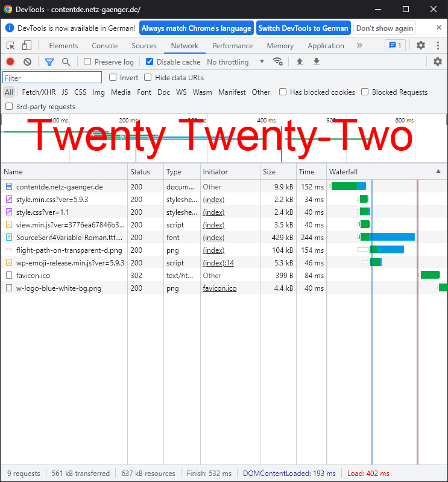Open network settings gear icon
The image size is (448, 482).
click(x=438, y=62)
